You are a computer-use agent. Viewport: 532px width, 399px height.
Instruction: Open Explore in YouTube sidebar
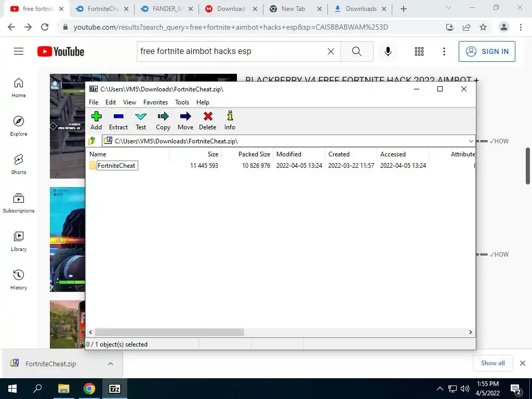19,126
